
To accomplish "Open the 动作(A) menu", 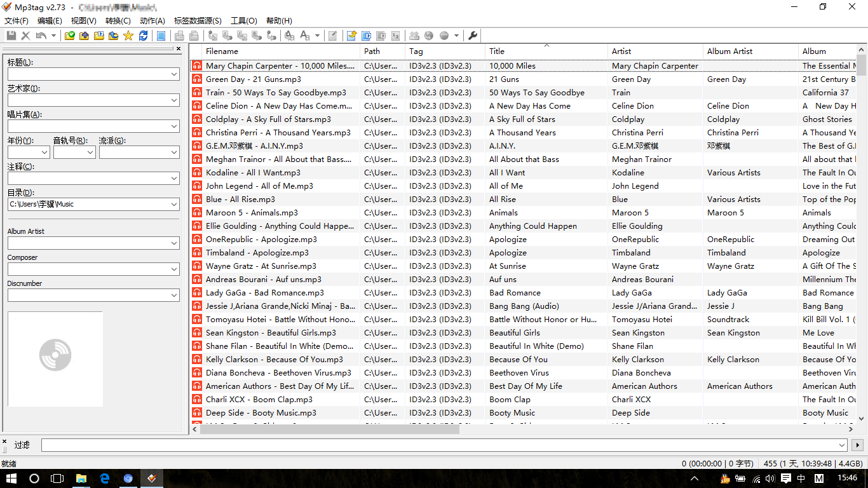I will coord(152,21).
